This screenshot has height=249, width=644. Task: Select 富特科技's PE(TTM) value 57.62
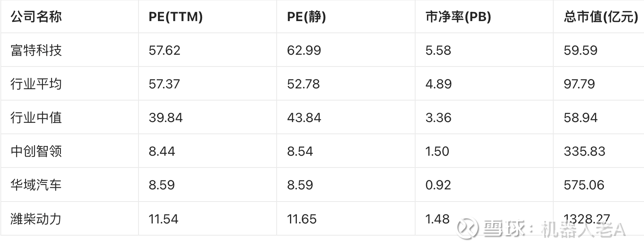[164, 50]
